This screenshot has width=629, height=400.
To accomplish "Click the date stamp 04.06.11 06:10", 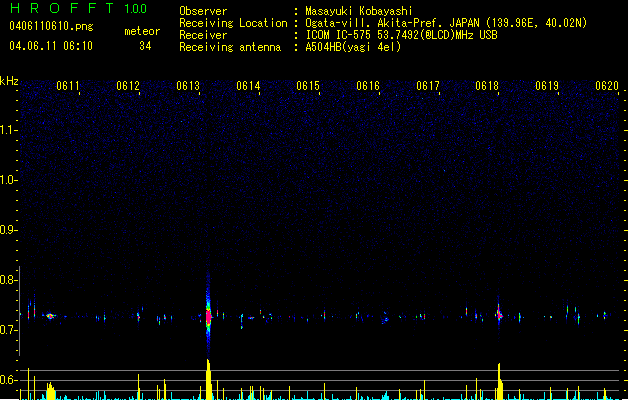I will coord(51,46).
